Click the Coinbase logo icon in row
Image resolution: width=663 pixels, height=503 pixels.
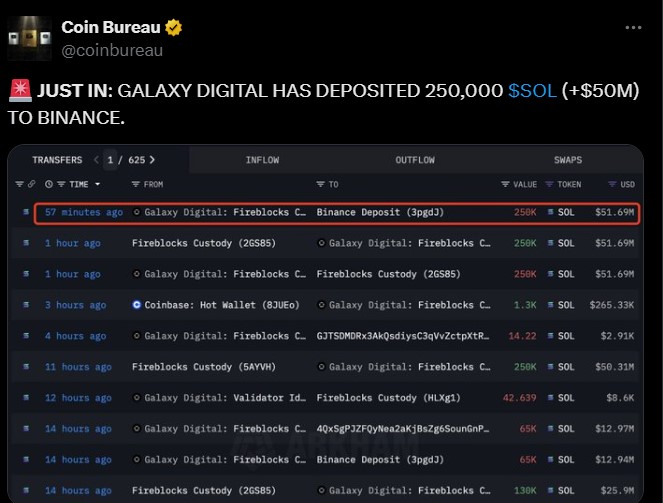(137, 304)
